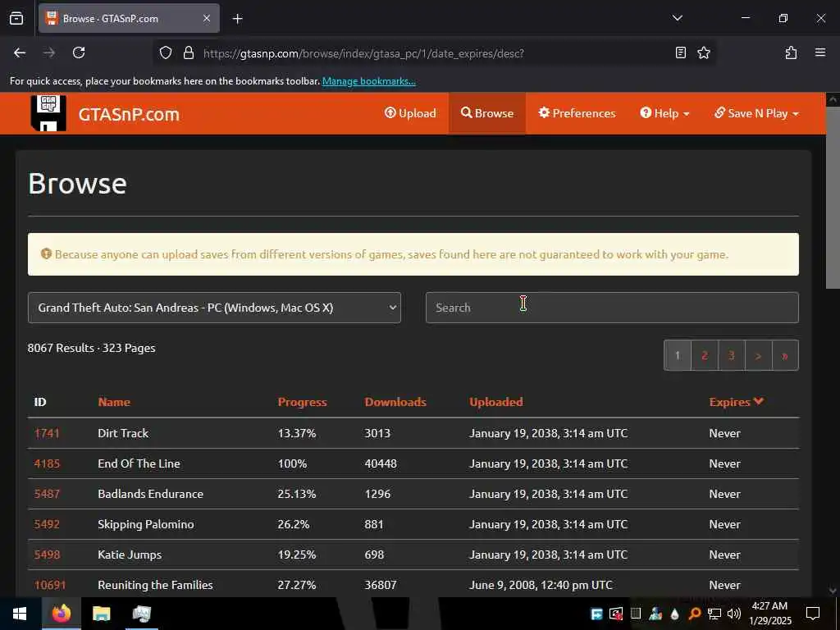
Task: Open save ID 1741
Action: 47,433
